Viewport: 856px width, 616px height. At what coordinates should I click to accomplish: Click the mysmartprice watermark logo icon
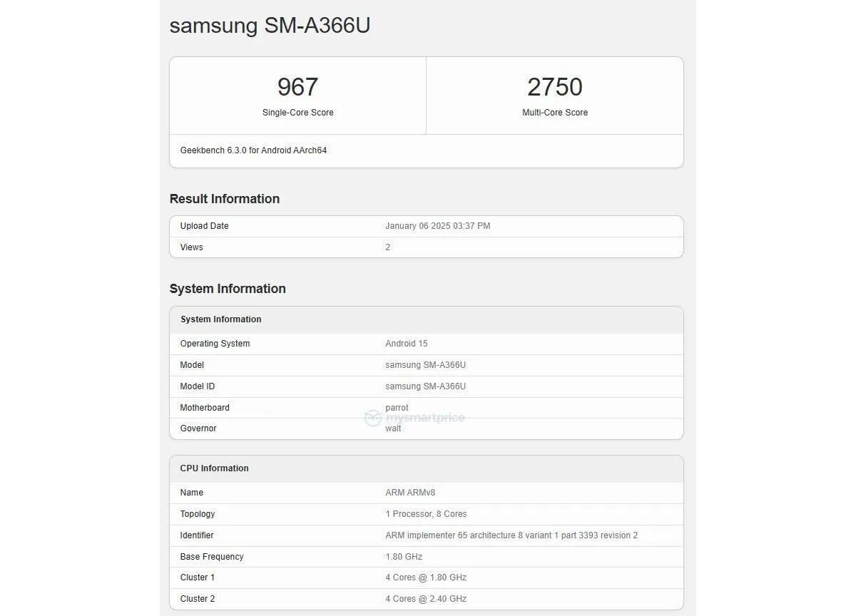372,418
